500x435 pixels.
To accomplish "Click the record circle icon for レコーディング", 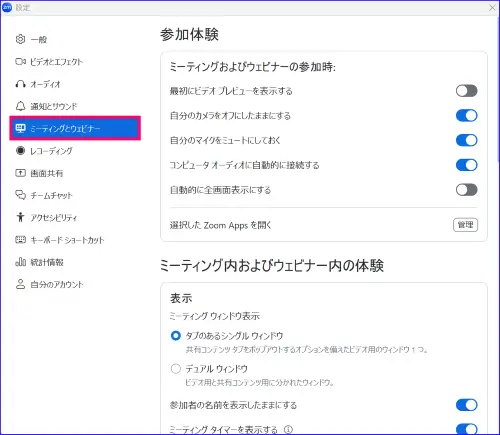I will pyautogui.click(x=20, y=151).
